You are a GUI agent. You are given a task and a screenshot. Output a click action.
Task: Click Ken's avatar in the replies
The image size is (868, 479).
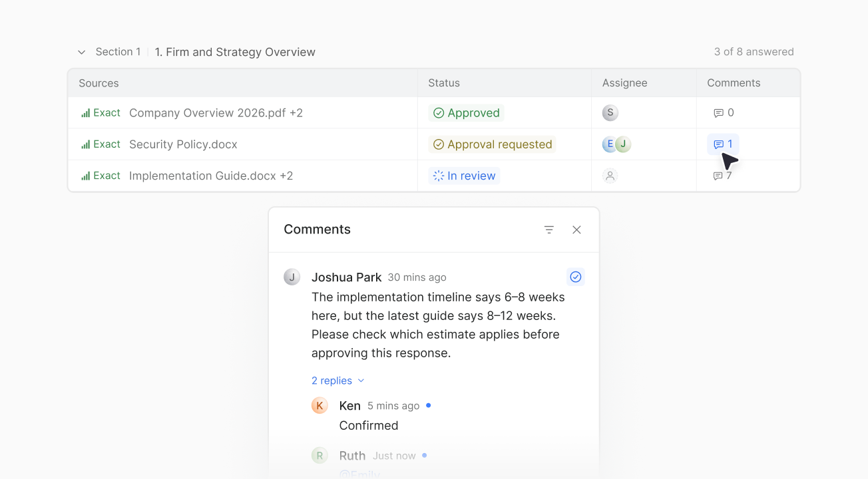[320, 406]
